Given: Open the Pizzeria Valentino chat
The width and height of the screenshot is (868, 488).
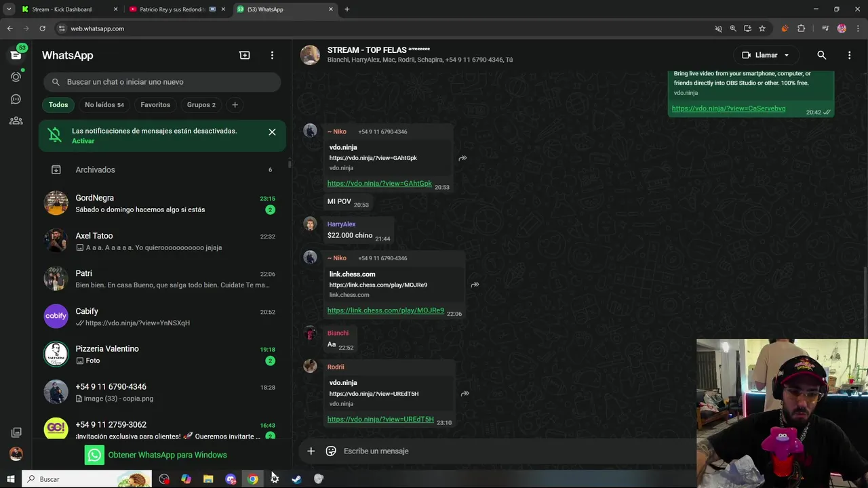Looking at the screenshot, I should (x=162, y=354).
